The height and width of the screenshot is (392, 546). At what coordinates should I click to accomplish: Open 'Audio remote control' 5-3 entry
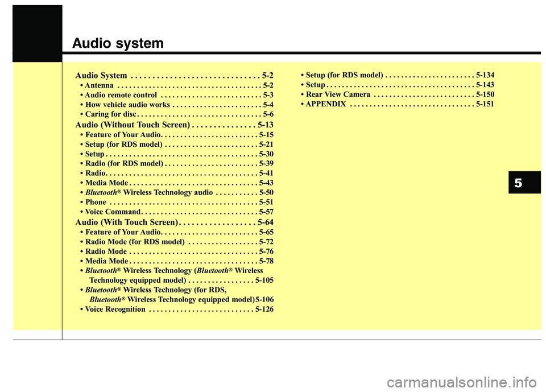coord(176,95)
